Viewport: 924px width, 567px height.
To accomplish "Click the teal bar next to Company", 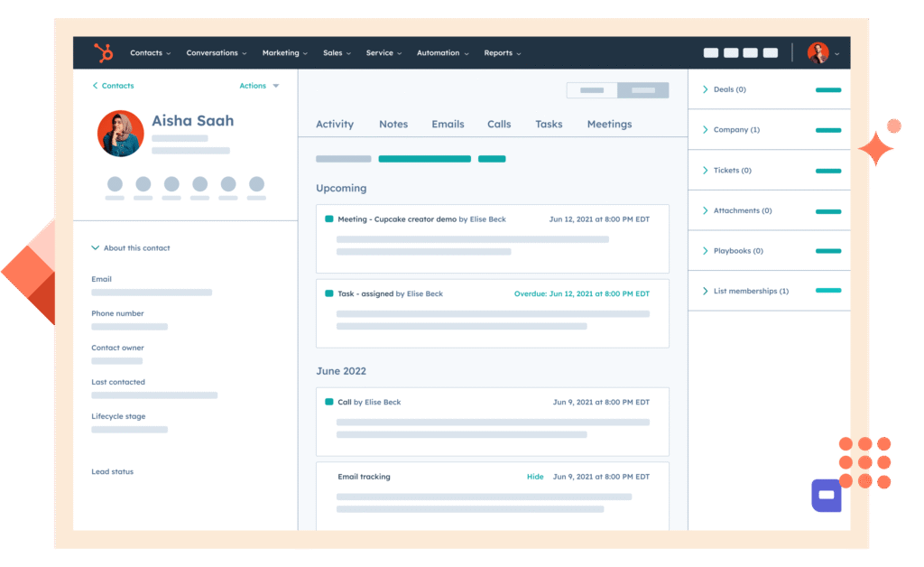I will coord(827,130).
